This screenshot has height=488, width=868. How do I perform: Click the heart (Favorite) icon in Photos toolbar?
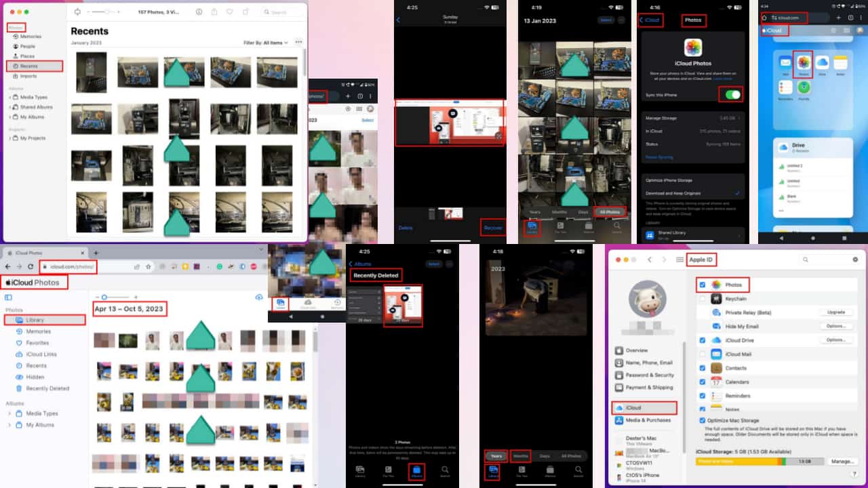[x=230, y=12]
